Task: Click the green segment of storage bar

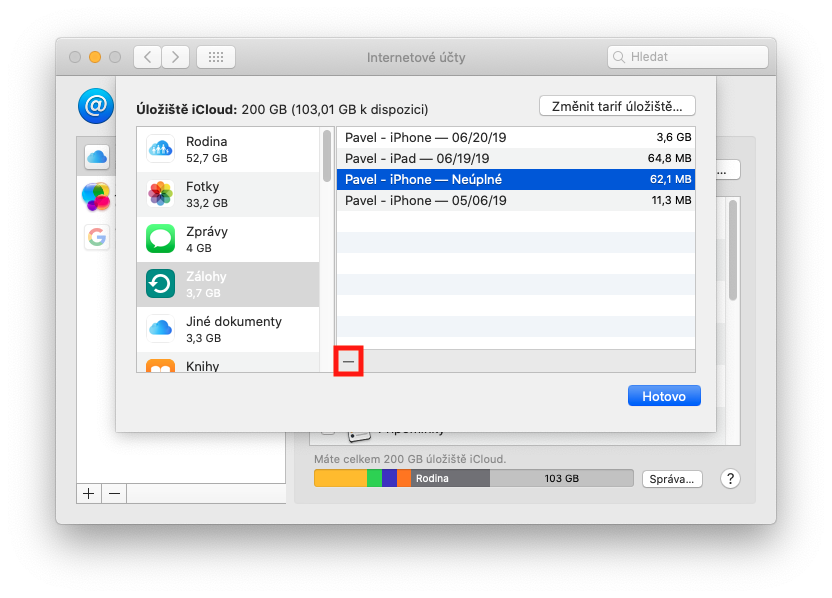Action: coord(375,478)
